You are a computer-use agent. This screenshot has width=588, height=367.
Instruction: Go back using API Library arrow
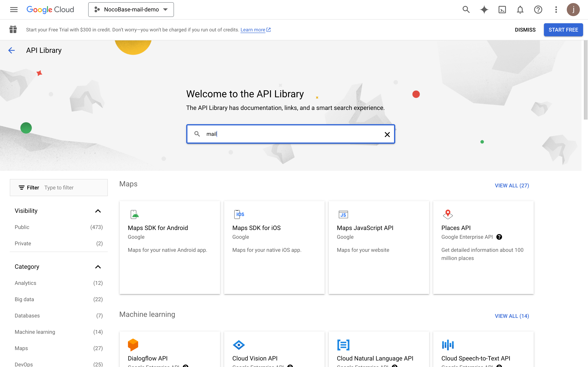coord(11,50)
